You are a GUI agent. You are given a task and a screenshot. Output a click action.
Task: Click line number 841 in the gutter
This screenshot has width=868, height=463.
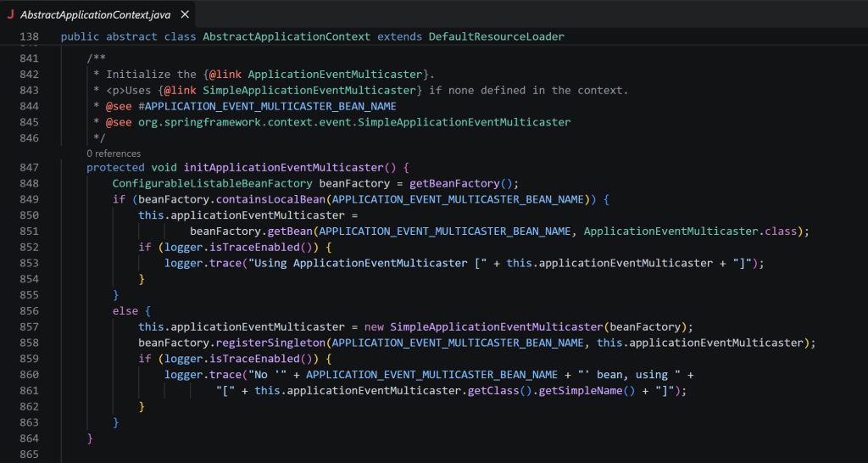30,59
